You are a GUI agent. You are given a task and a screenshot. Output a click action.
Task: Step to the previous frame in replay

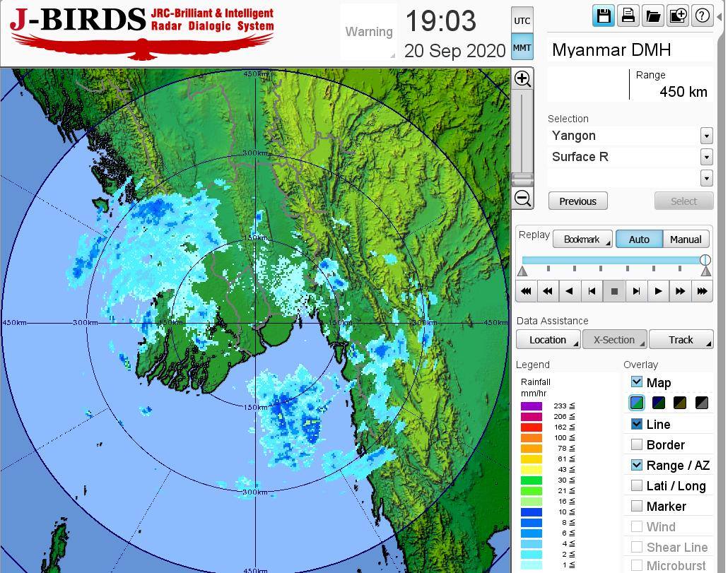592,290
